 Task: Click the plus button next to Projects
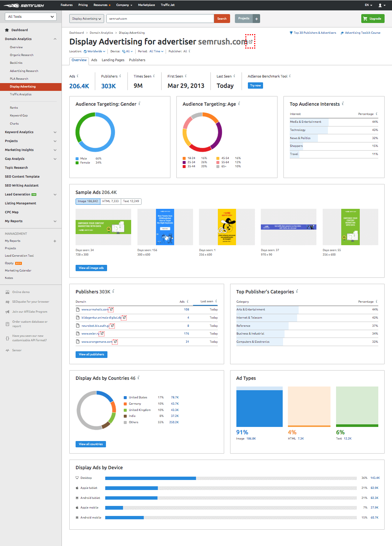256,19
